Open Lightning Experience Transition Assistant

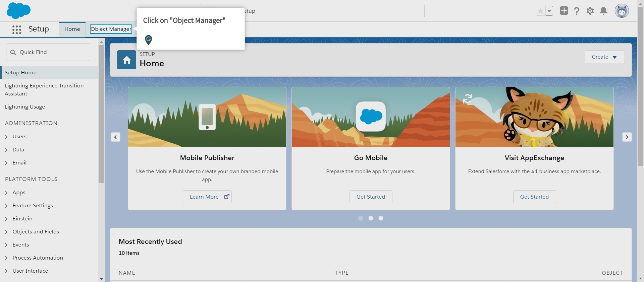[x=44, y=90]
